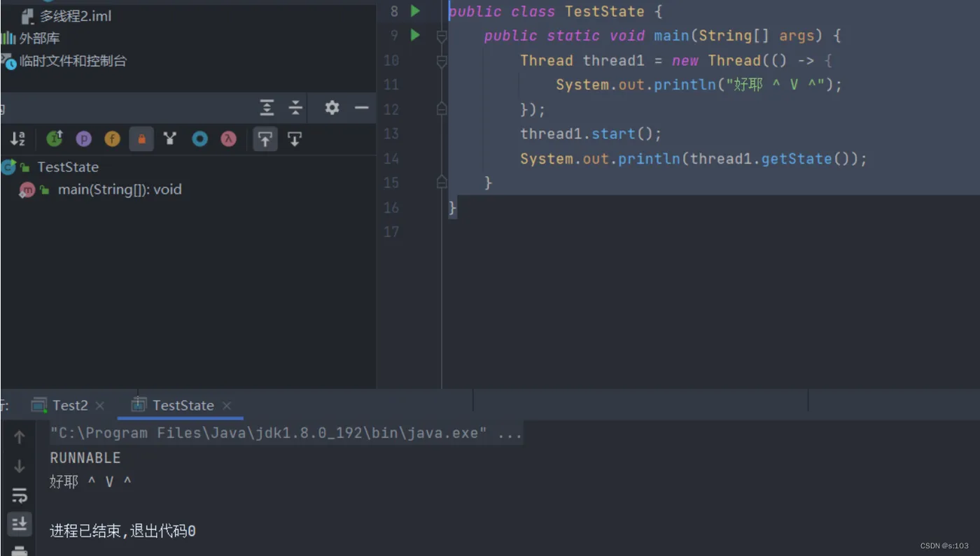Select main(String[]): void method node
Viewport: 980px width, 556px height.
point(120,190)
